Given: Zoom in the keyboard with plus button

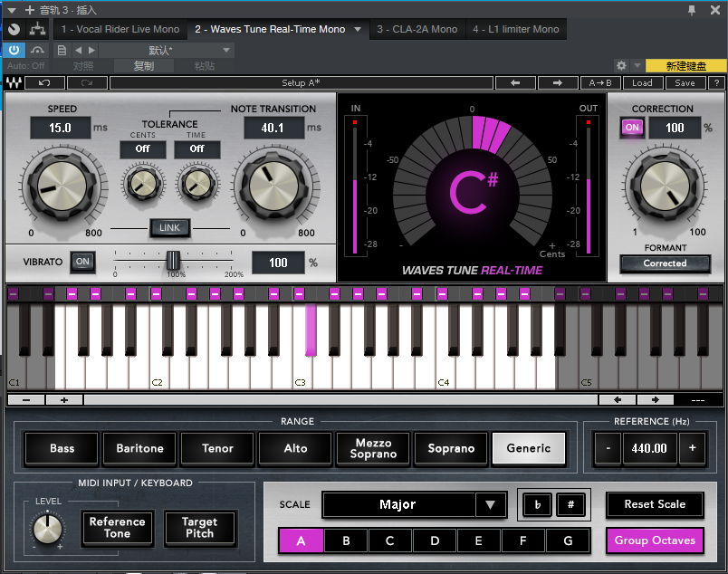Looking at the screenshot, I should (64, 400).
